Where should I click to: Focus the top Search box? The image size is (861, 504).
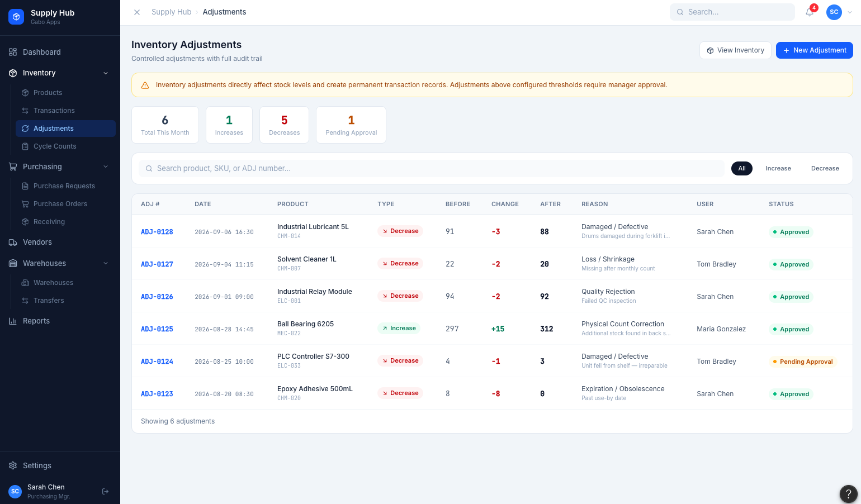[732, 12]
